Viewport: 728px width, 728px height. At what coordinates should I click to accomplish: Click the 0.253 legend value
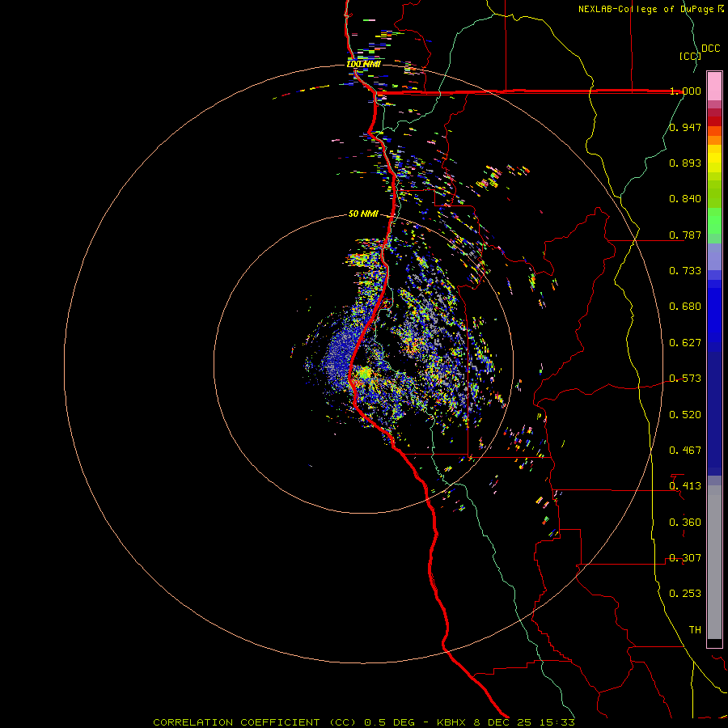coord(685,594)
